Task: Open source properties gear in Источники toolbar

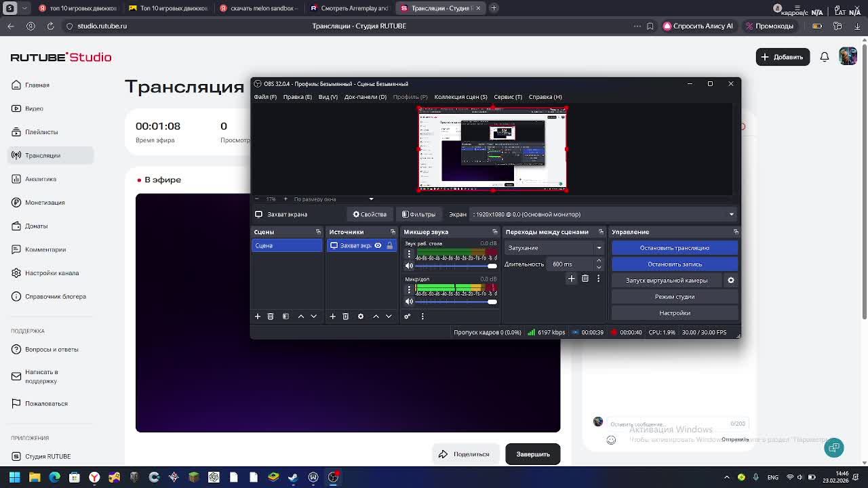Action: tap(361, 317)
